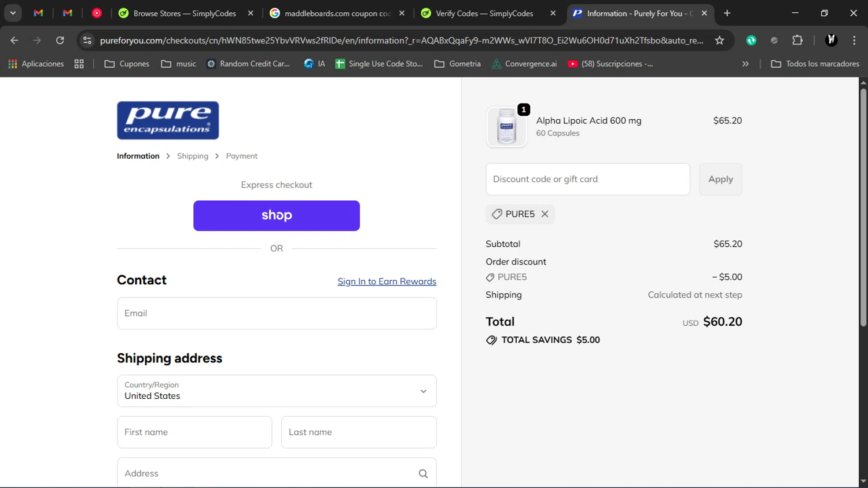Focus the Address field

(x=277, y=473)
